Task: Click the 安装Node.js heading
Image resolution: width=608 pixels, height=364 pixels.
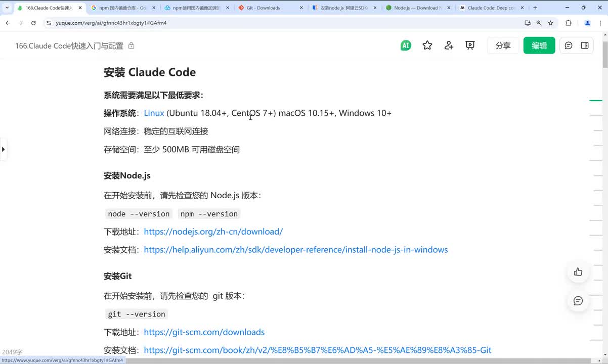Action: click(127, 175)
